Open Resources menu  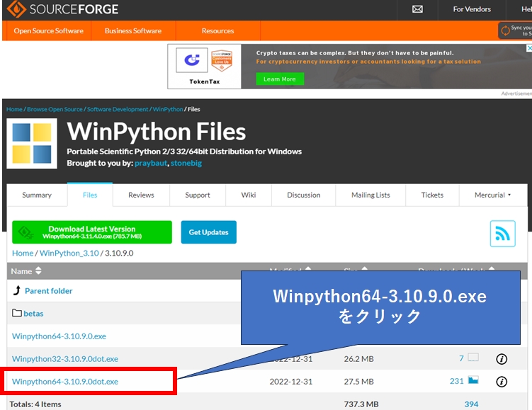tap(217, 31)
